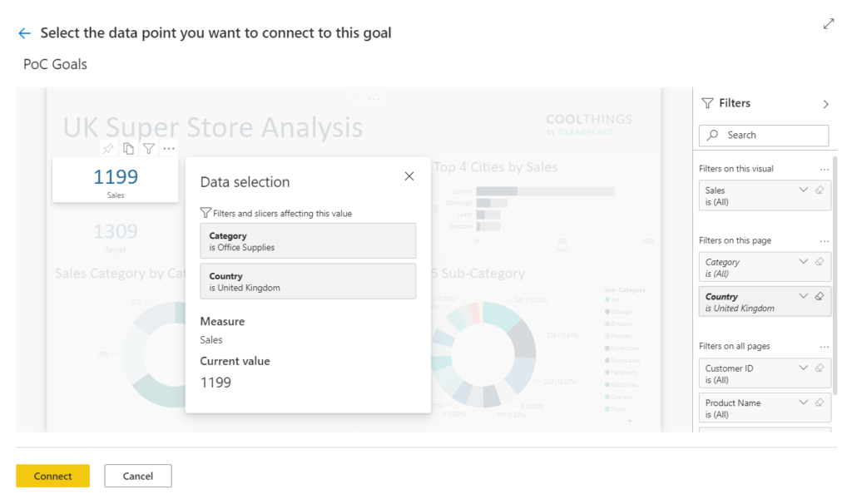Select the 1309 Target card
The height and width of the screenshot is (504, 852).
tap(115, 236)
